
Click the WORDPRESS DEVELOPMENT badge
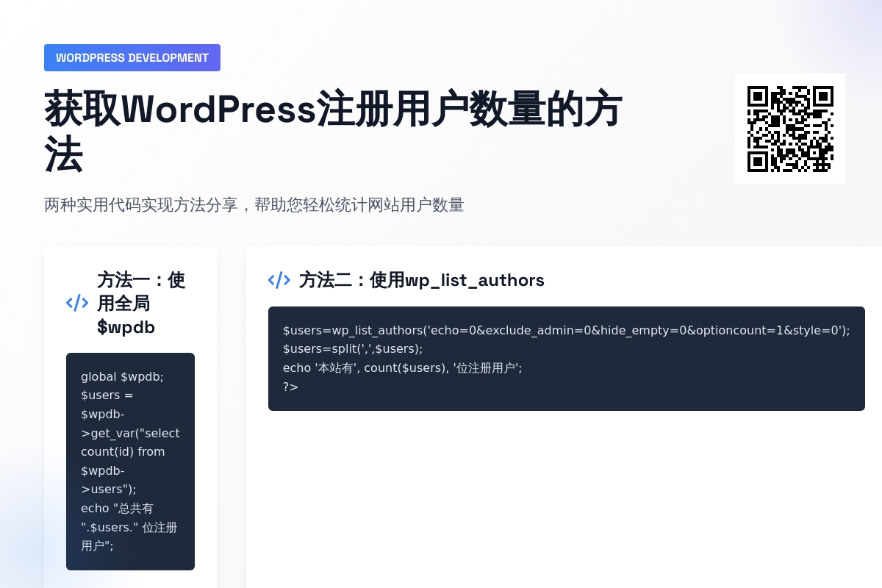[132, 57]
